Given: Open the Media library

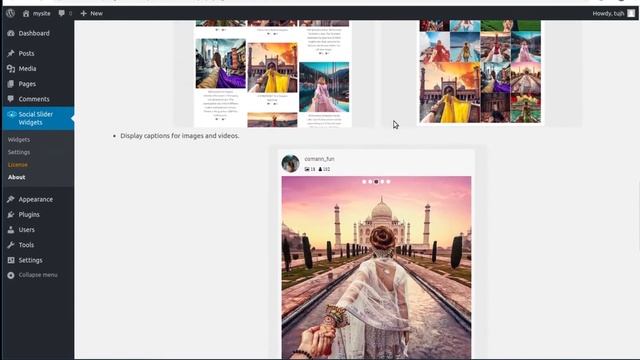Looking at the screenshot, I should (x=27, y=69).
